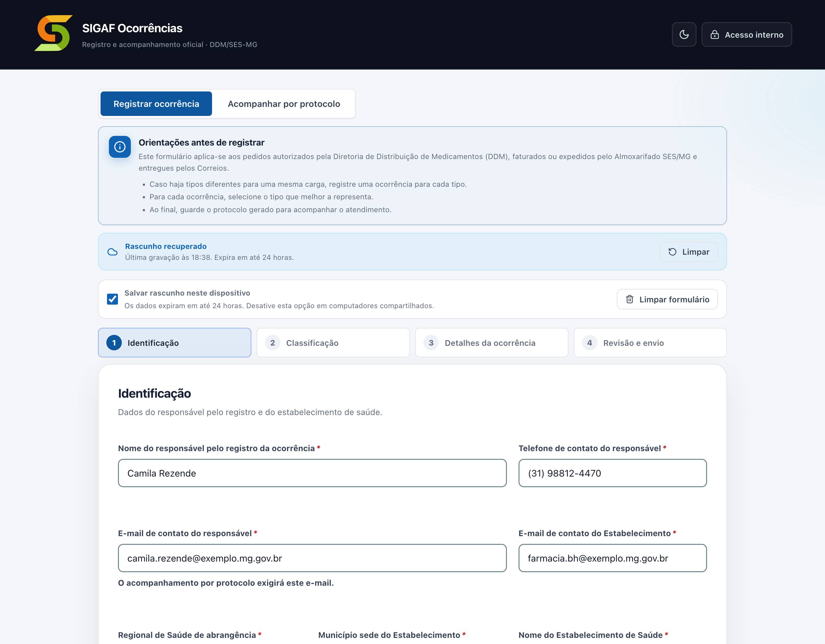
Task: Focus the Telefone de contato field
Action: coord(612,473)
